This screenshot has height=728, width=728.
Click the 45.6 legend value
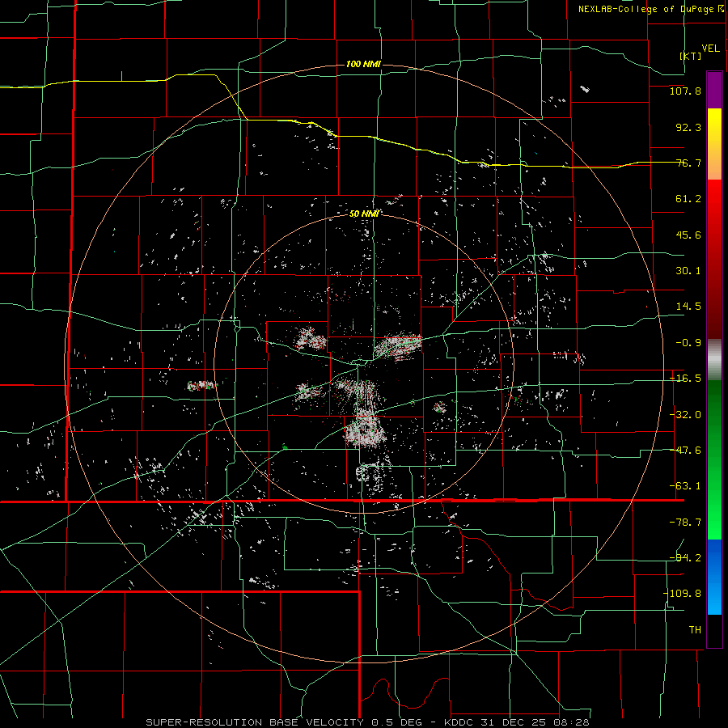(x=688, y=235)
